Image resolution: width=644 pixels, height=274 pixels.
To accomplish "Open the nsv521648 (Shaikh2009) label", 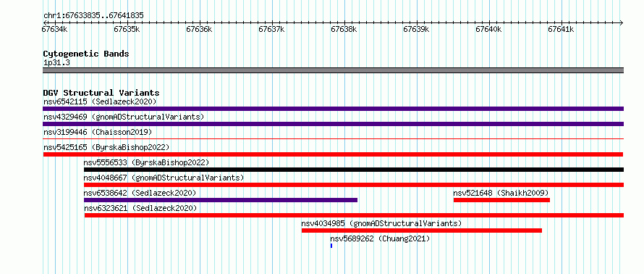I will tap(501, 193).
